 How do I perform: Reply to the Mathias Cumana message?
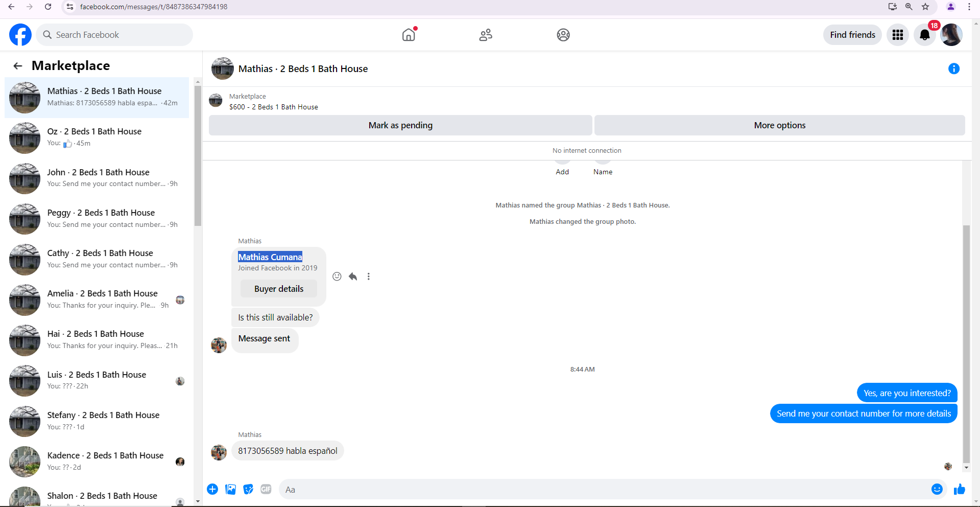point(353,276)
